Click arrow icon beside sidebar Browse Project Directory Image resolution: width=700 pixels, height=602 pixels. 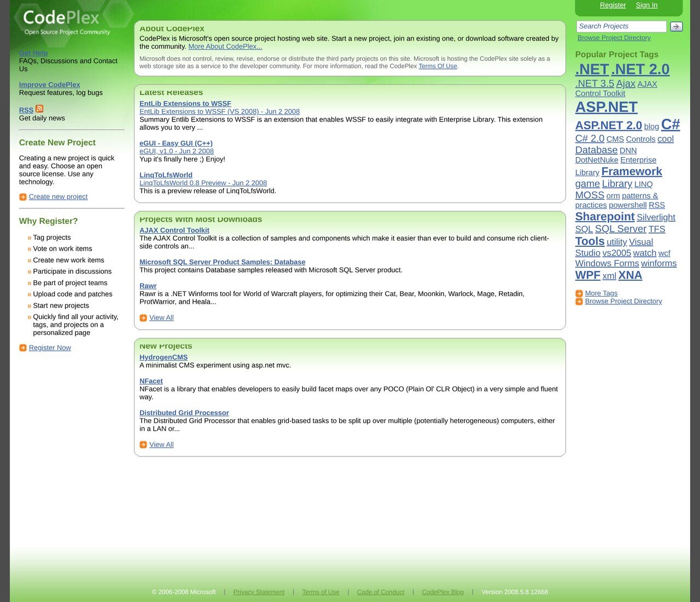coord(579,302)
